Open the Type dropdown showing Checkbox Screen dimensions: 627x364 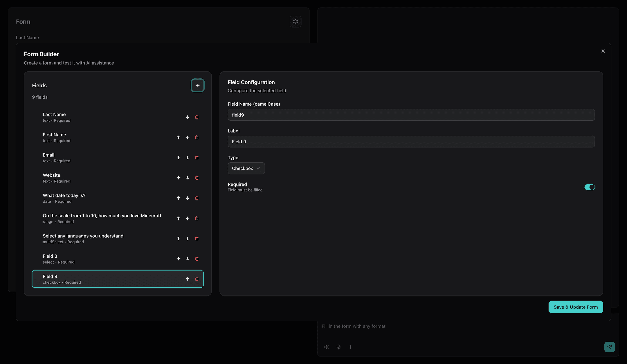(x=246, y=168)
